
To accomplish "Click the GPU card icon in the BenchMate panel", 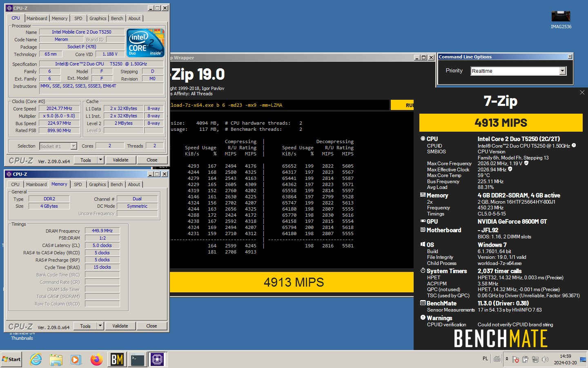I will (423, 221).
